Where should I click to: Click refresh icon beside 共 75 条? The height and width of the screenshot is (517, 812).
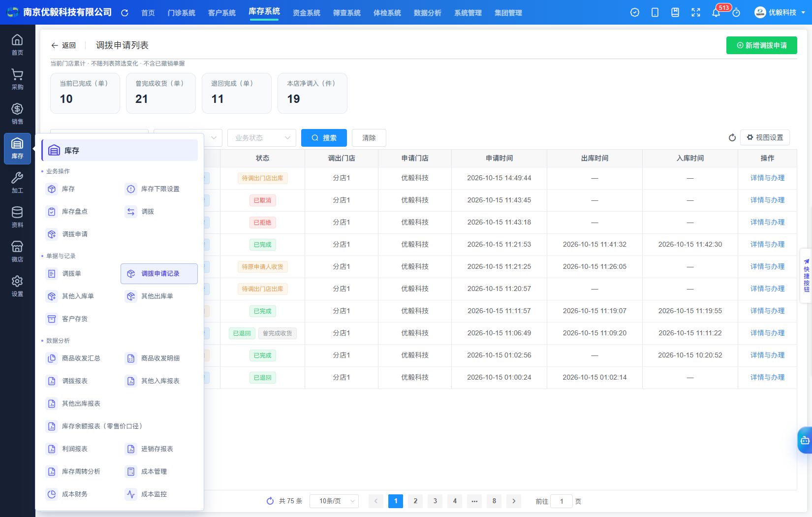tap(270, 501)
